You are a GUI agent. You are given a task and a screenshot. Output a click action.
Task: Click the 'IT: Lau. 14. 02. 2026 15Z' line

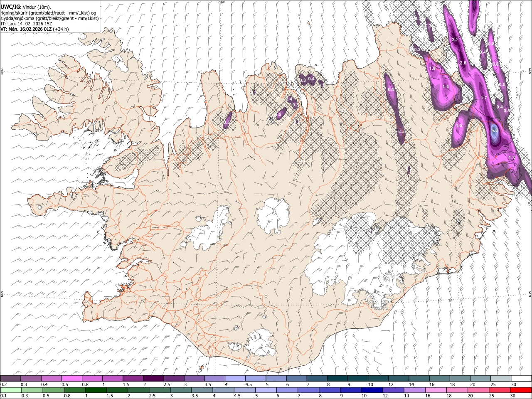[x=27, y=24]
